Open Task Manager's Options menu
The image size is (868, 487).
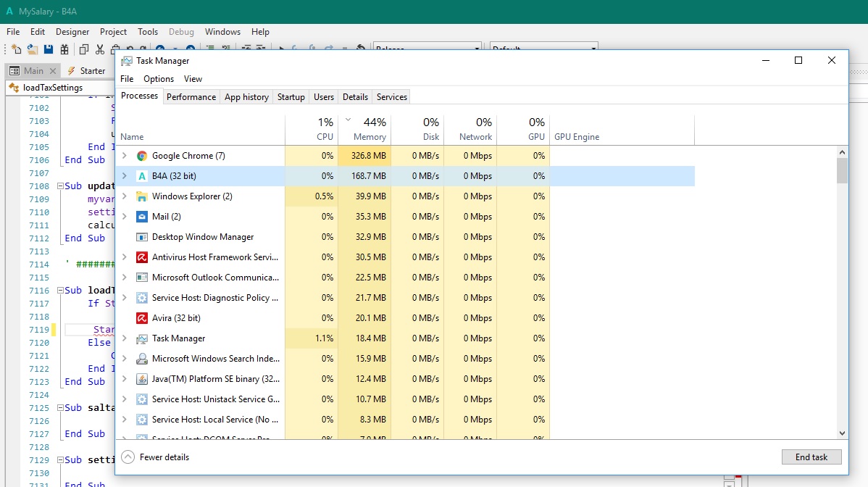pos(158,79)
